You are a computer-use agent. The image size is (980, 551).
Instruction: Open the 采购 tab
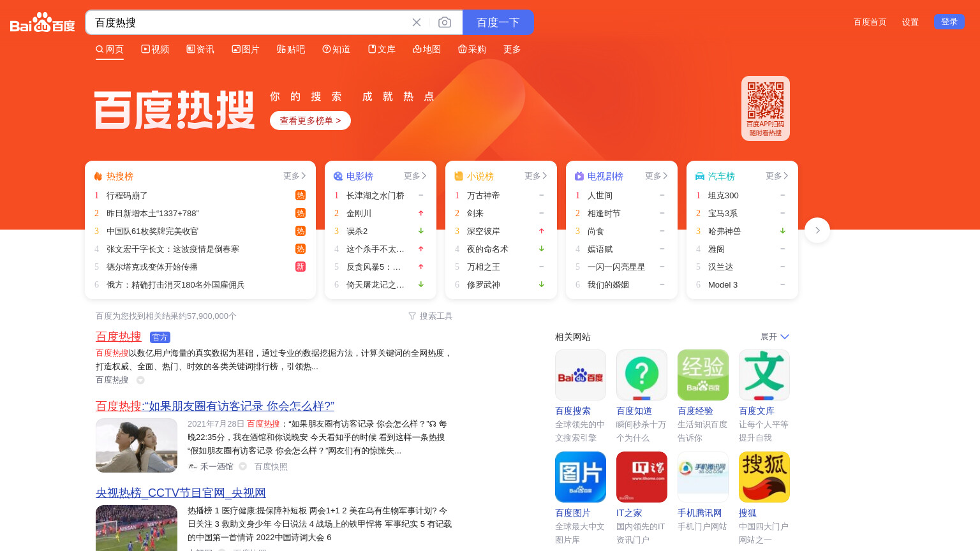tap(472, 49)
